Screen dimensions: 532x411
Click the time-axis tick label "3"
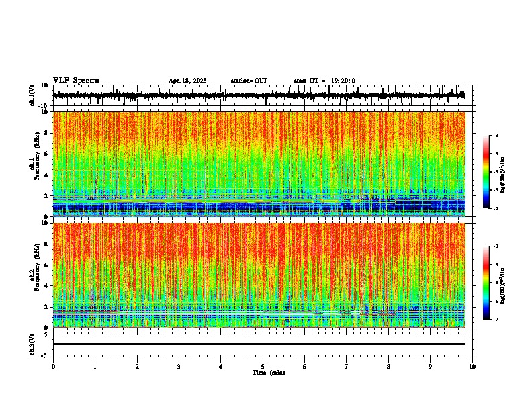click(x=179, y=367)
